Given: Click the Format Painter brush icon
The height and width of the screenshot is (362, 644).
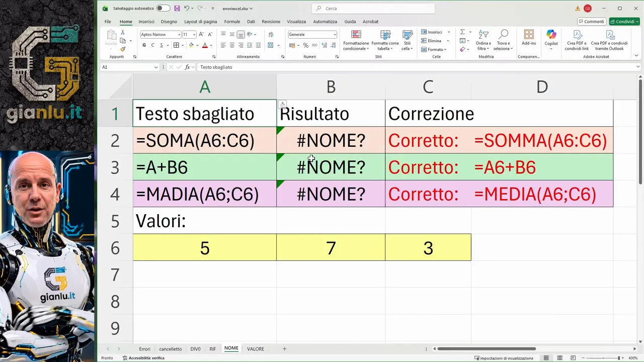Looking at the screenshot, I should tap(123, 49).
